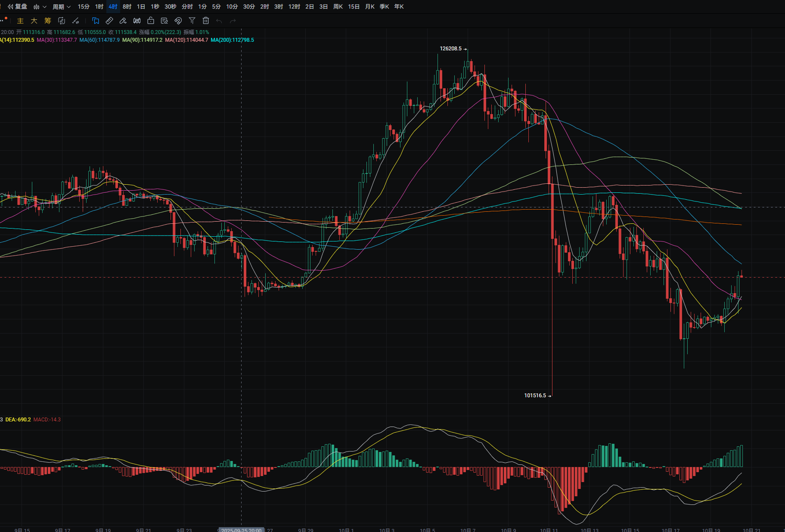
Task: Click the 复盘 replay button
Action: click(x=18, y=7)
